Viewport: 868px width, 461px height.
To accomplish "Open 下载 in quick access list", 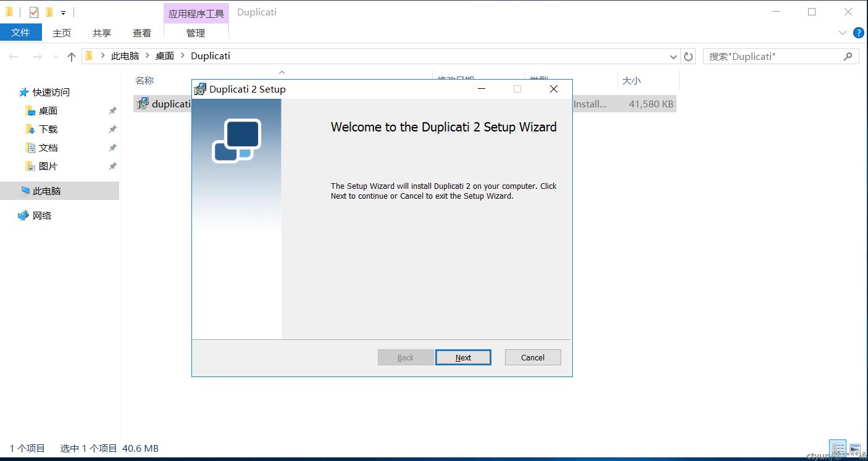I will click(x=48, y=129).
